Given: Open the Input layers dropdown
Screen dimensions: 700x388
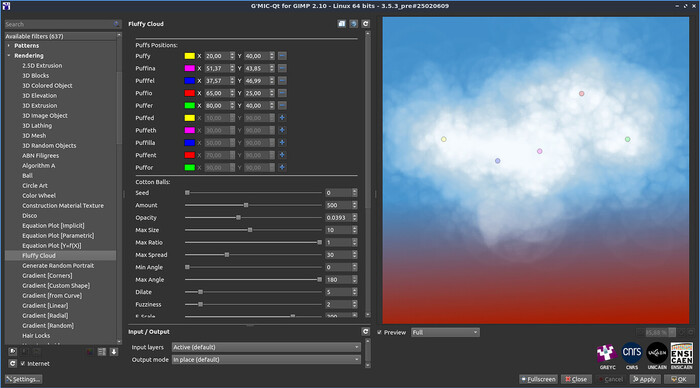Looking at the screenshot, I should click(x=266, y=347).
